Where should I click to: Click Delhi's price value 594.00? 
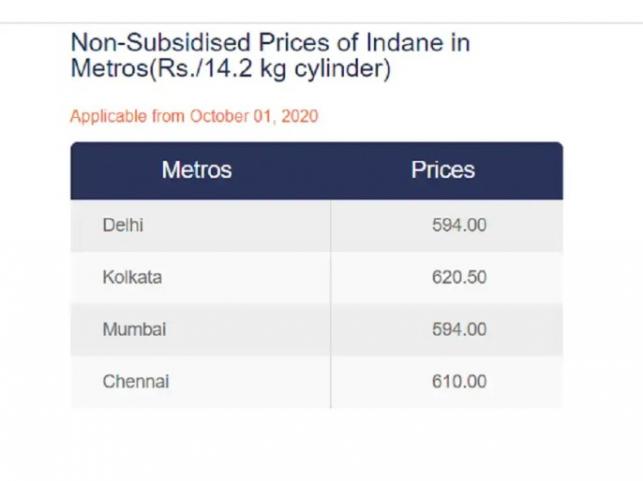coord(459,225)
